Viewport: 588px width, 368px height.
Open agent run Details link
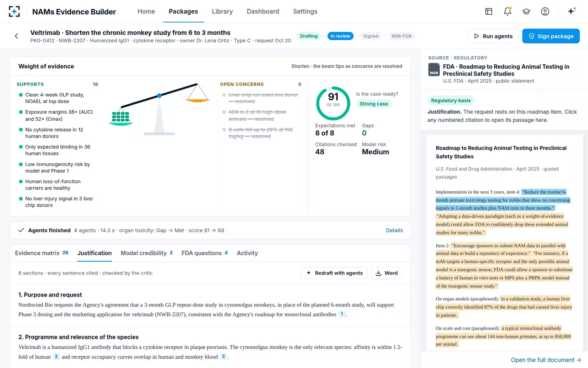(x=394, y=230)
